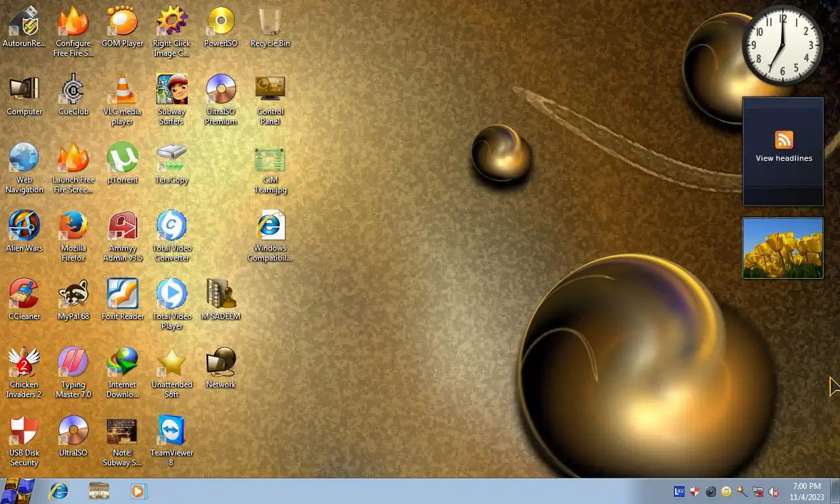Open Foxit Reader shortcut
Image resolution: width=840 pixels, height=504 pixels.
click(123, 300)
